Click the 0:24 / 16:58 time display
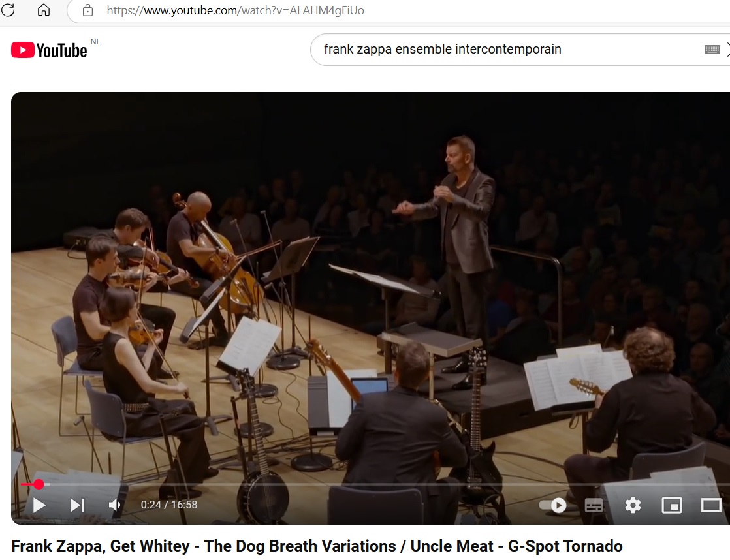Screen dimensions: 730x560 tap(169, 505)
